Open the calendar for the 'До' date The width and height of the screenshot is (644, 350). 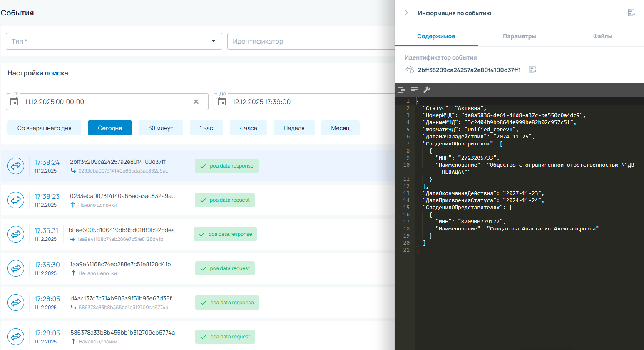point(222,102)
